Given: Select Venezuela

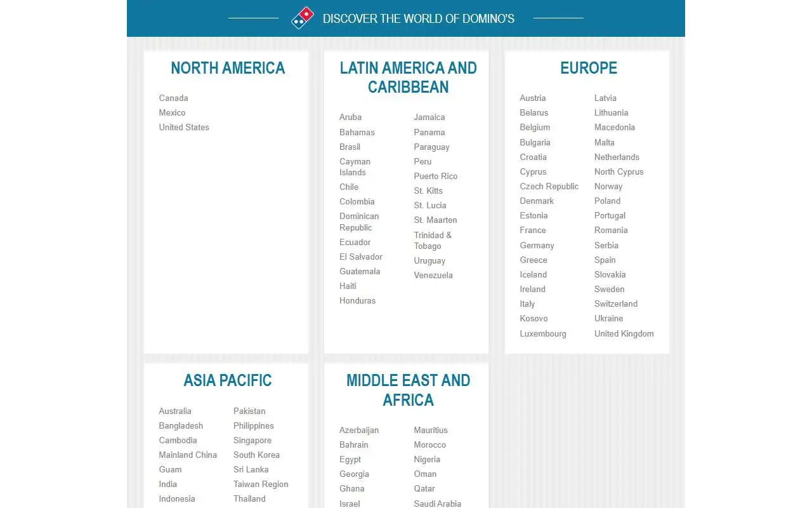Looking at the screenshot, I should click(433, 275).
